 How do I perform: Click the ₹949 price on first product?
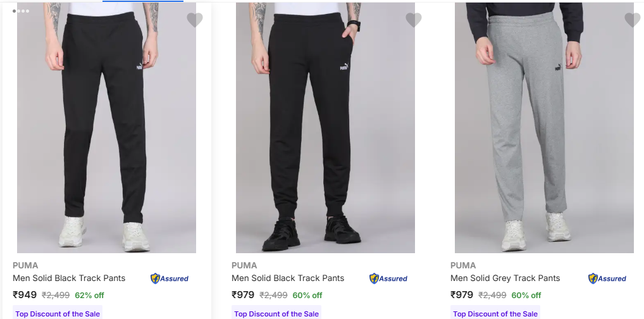click(x=25, y=294)
